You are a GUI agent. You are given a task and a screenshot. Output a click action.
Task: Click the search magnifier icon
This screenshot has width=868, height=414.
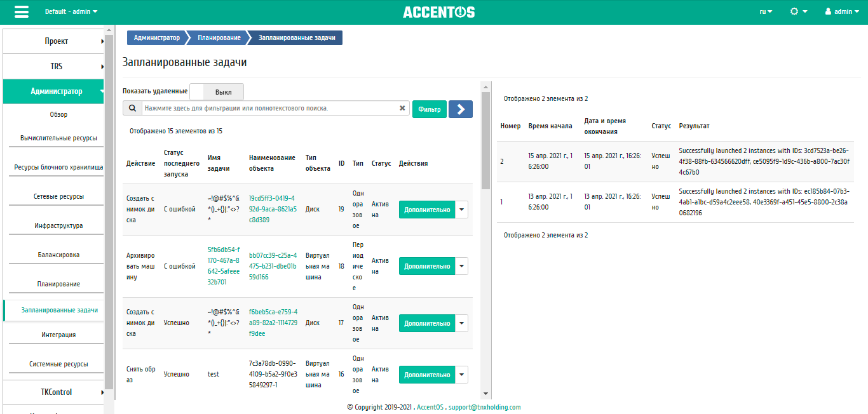coord(132,109)
